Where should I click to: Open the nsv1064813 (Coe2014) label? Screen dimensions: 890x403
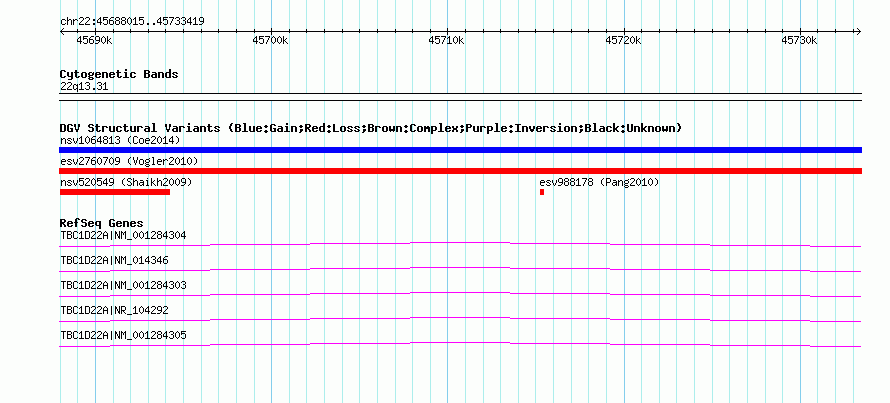coord(120,140)
